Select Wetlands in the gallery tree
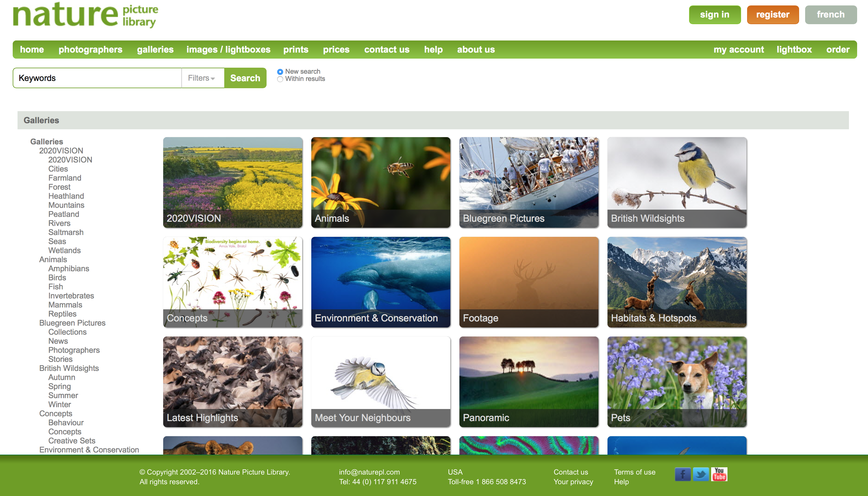This screenshot has height=496, width=868. (64, 250)
